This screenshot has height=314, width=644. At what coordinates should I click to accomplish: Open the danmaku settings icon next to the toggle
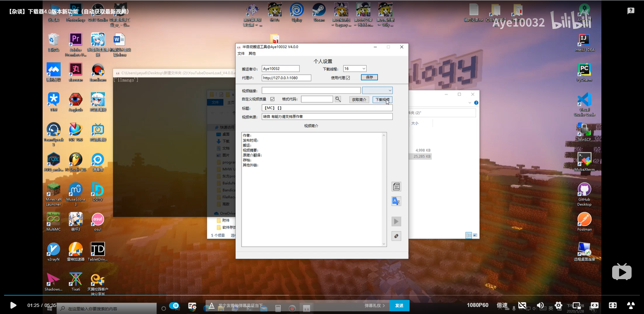[x=192, y=305]
